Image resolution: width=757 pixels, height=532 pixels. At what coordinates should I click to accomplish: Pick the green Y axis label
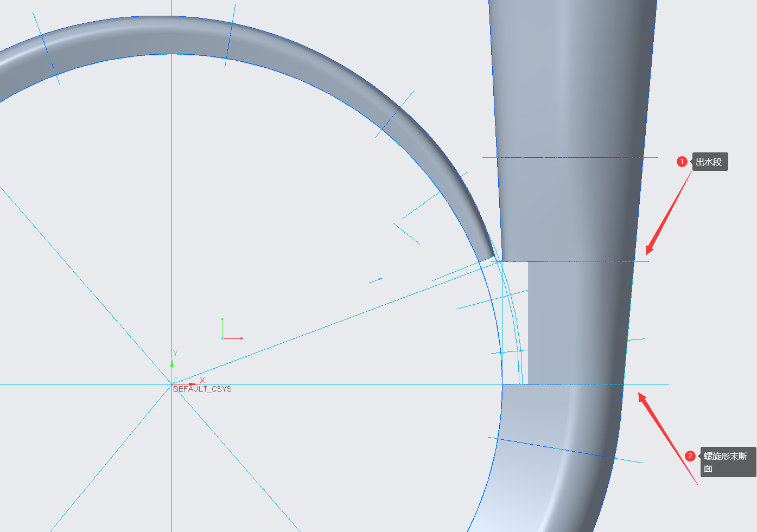point(175,353)
